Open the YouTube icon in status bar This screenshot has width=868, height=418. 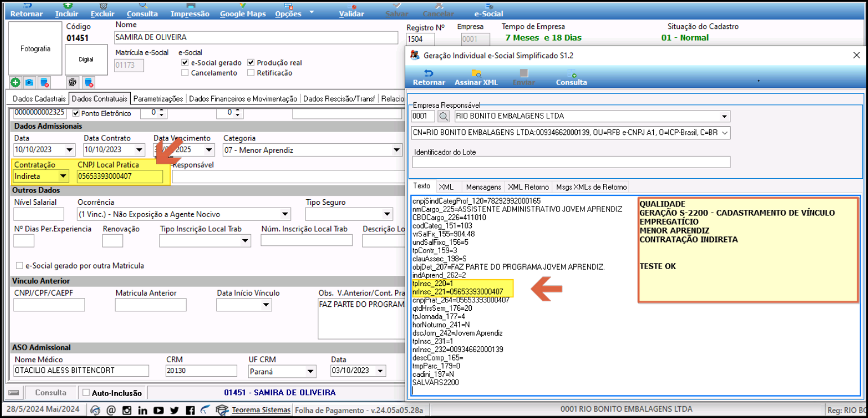point(158,410)
